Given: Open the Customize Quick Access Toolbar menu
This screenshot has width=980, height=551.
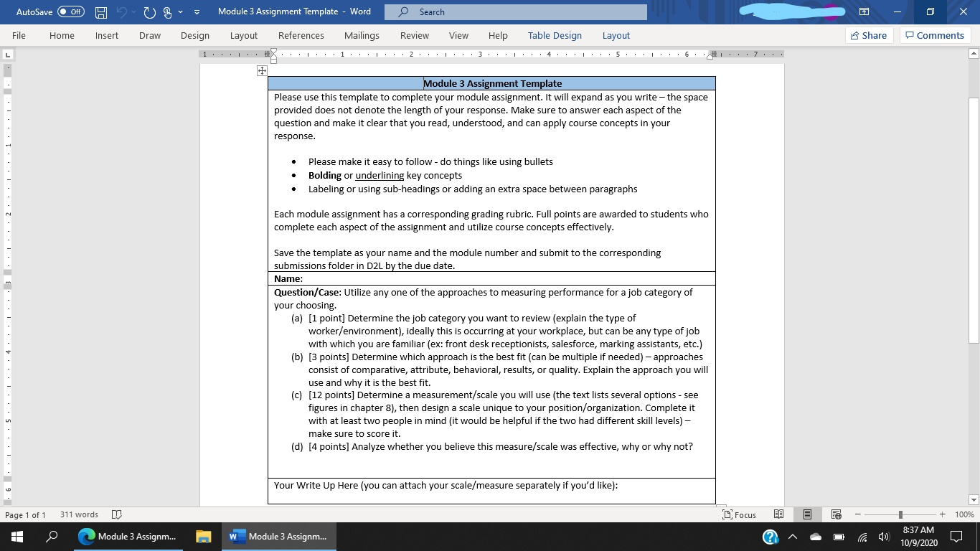Looking at the screenshot, I should pos(196,11).
